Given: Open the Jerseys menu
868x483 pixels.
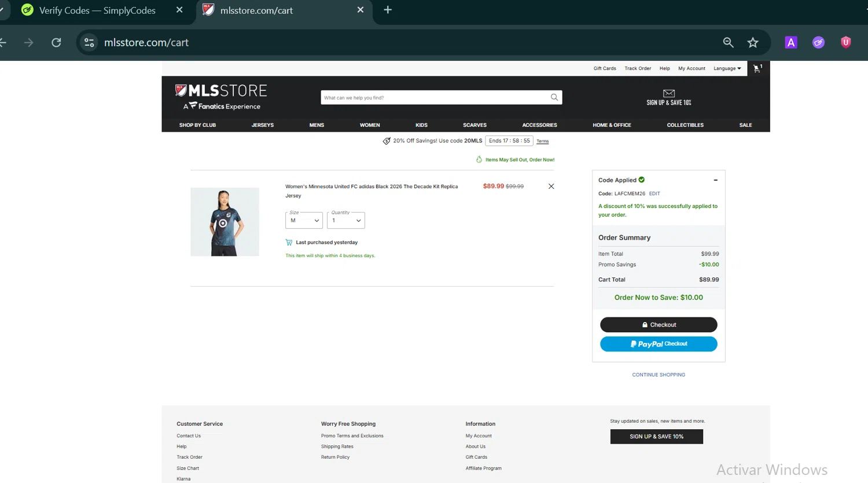Looking at the screenshot, I should [x=263, y=125].
